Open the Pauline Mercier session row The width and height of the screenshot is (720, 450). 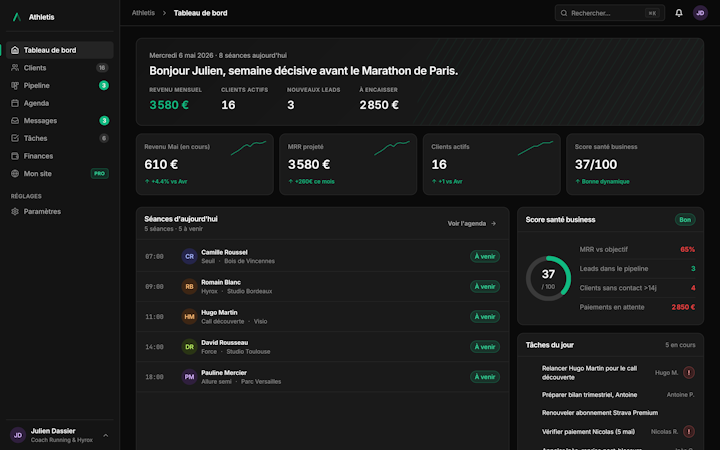[x=323, y=377]
